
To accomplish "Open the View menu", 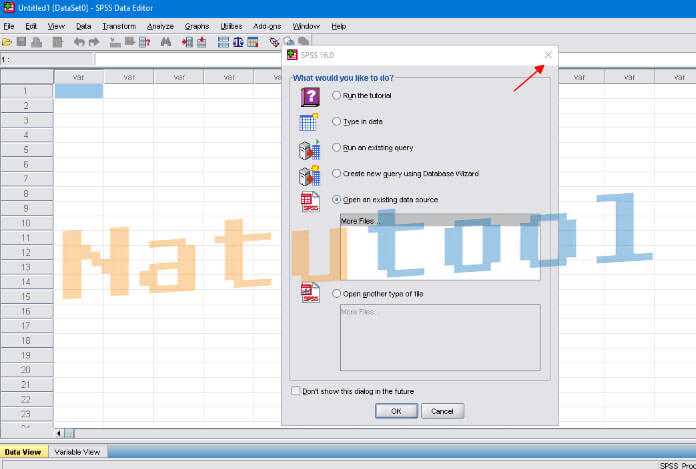I will [56, 27].
